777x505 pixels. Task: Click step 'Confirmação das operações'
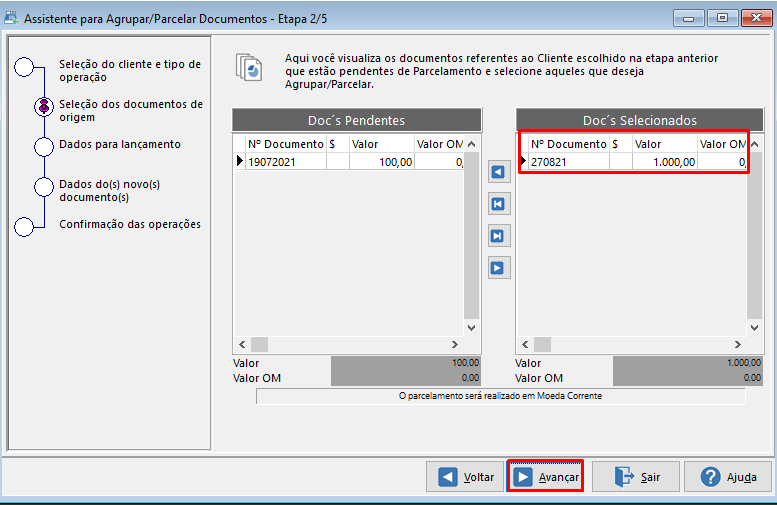click(x=130, y=224)
